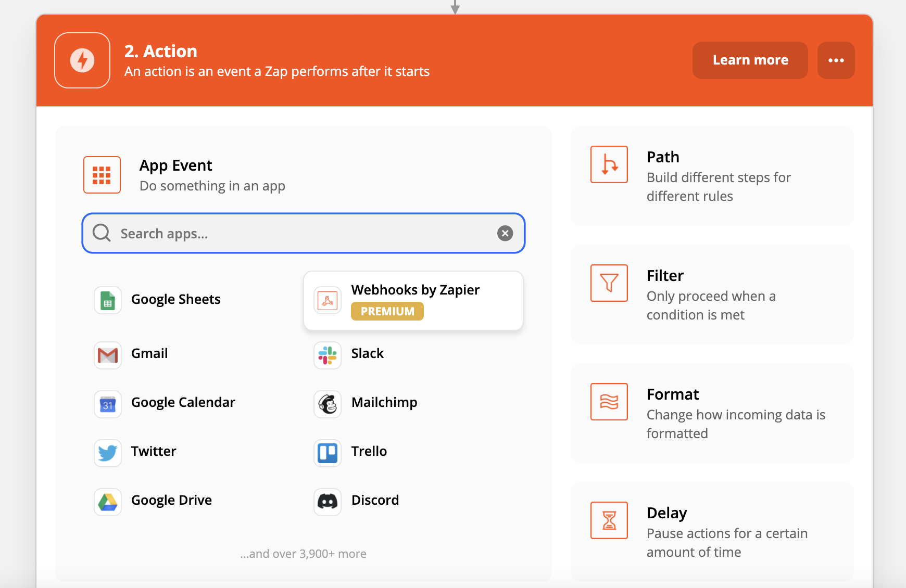
Task: Add a Delay step title
Action: (667, 513)
